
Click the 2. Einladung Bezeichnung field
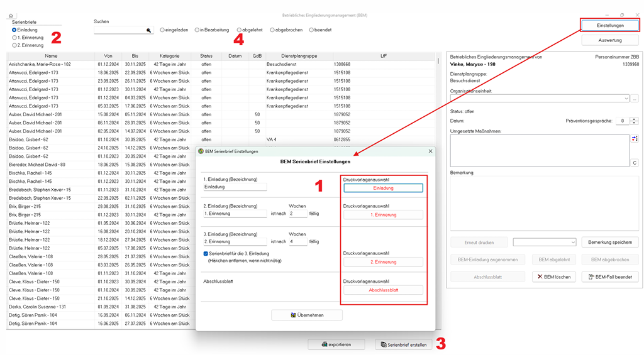click(x=235, y=214)
